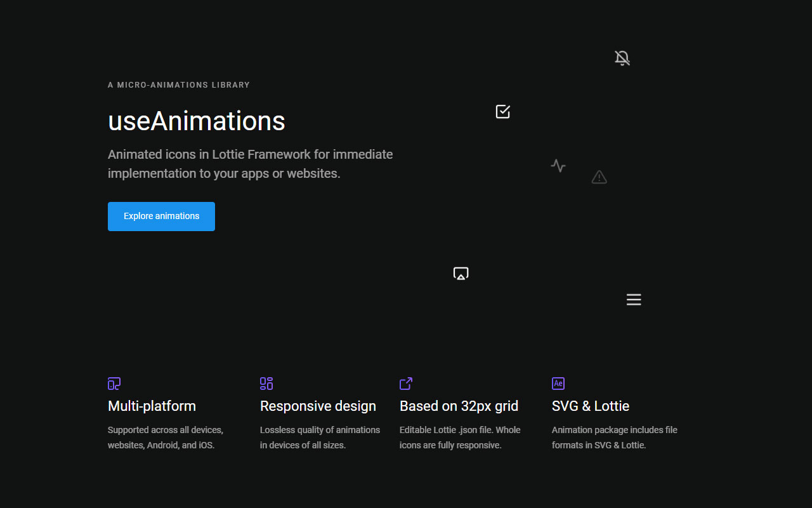Select the 'SVG & Lottie' feature title
Screen dimensions: 812x508
click(x=591, y=406)
